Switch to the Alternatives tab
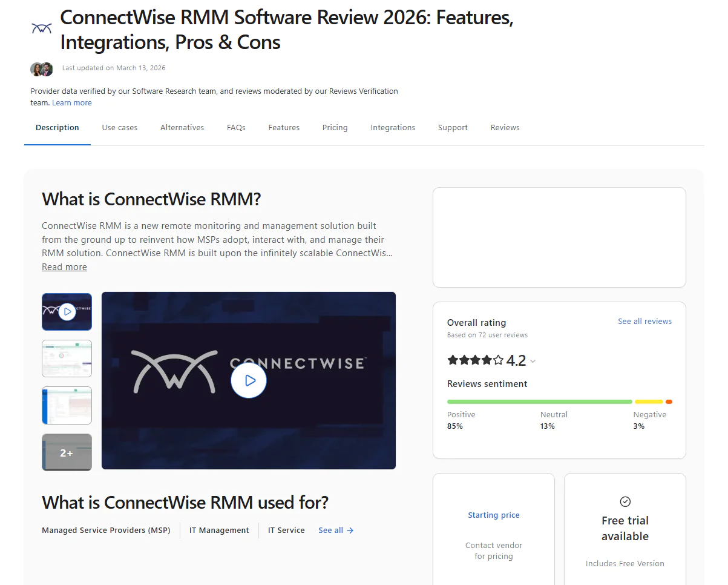Screen dimensions: 728x585 point(182,128)
